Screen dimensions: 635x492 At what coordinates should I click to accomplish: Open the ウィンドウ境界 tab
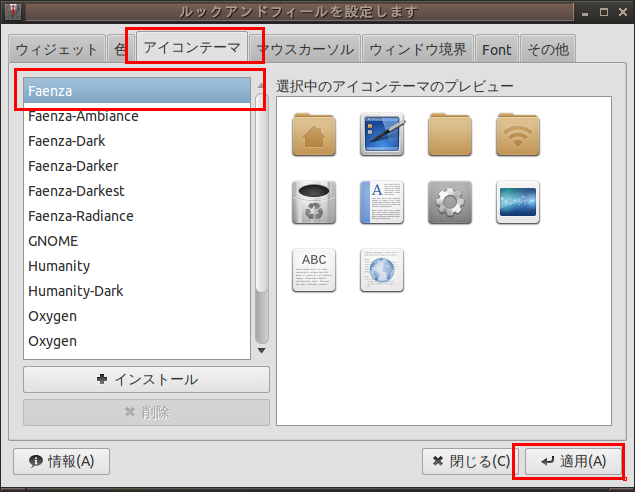pyautogui.click(x=418, y=49)
